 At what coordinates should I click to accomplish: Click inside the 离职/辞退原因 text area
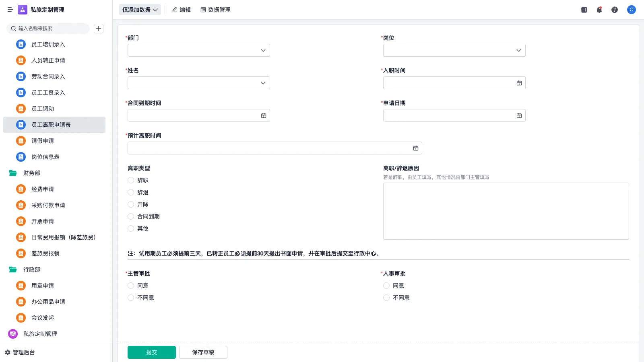(x=506, y=211)
